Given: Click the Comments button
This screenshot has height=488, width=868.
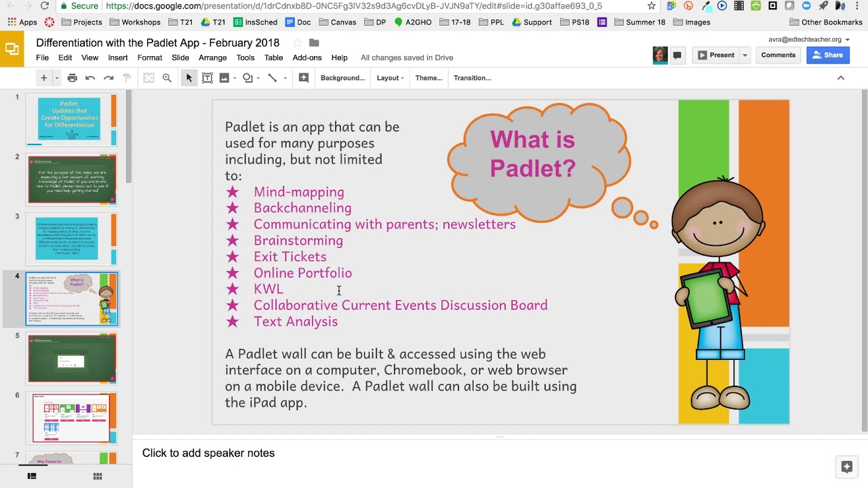Looking at the screenshot, I should pyautogui.click(x=778, y=55).
